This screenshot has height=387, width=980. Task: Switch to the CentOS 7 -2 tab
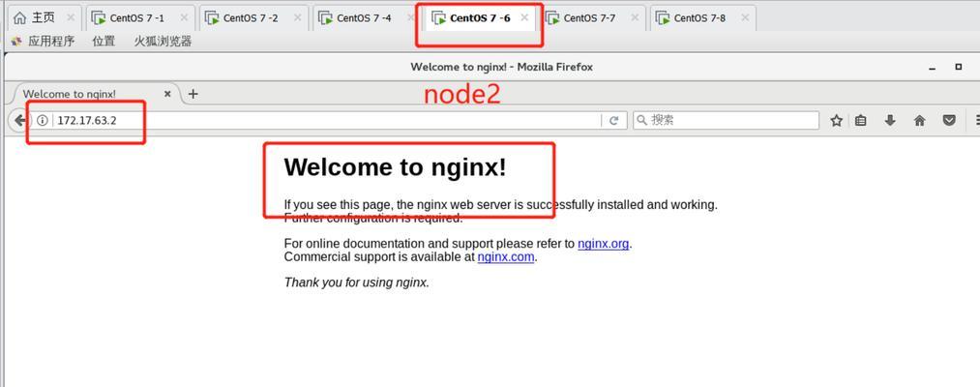(x=252, y=17)
